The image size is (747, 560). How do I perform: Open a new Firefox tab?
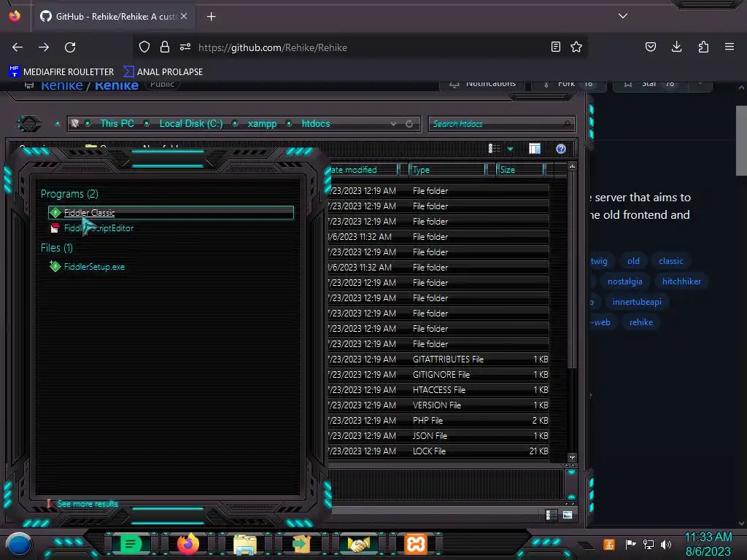click(211, 17)
